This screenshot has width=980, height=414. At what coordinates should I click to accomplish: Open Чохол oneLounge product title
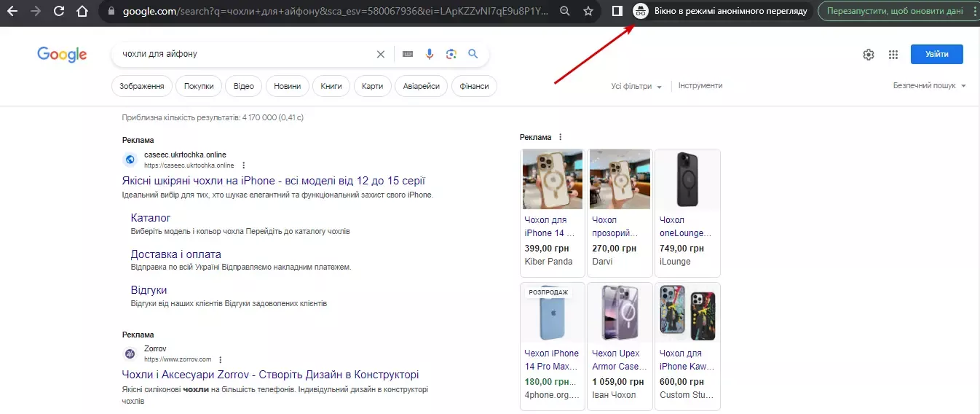coord(686,227)
